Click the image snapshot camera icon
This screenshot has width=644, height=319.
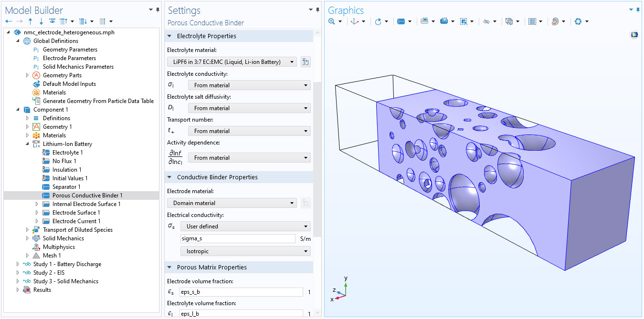click(578, 21)
